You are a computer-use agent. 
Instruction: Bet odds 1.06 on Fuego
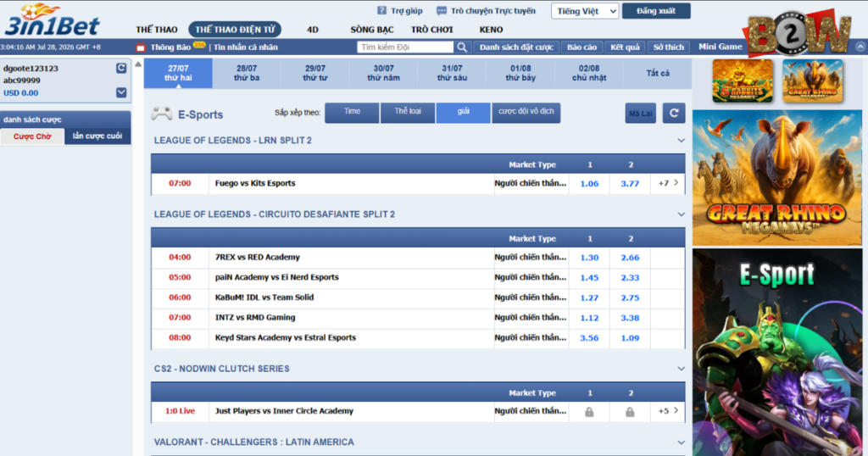589,184
